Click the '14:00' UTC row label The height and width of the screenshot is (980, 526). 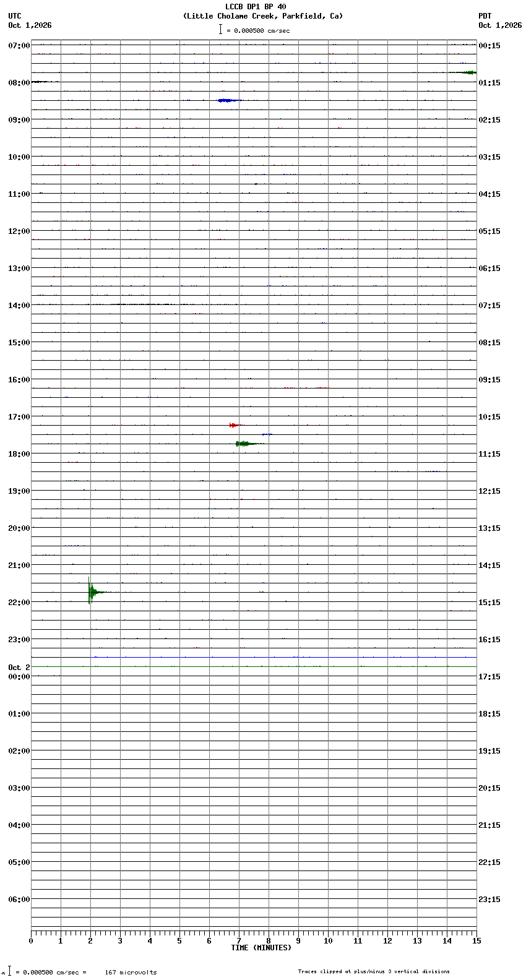tap(19, 306)
